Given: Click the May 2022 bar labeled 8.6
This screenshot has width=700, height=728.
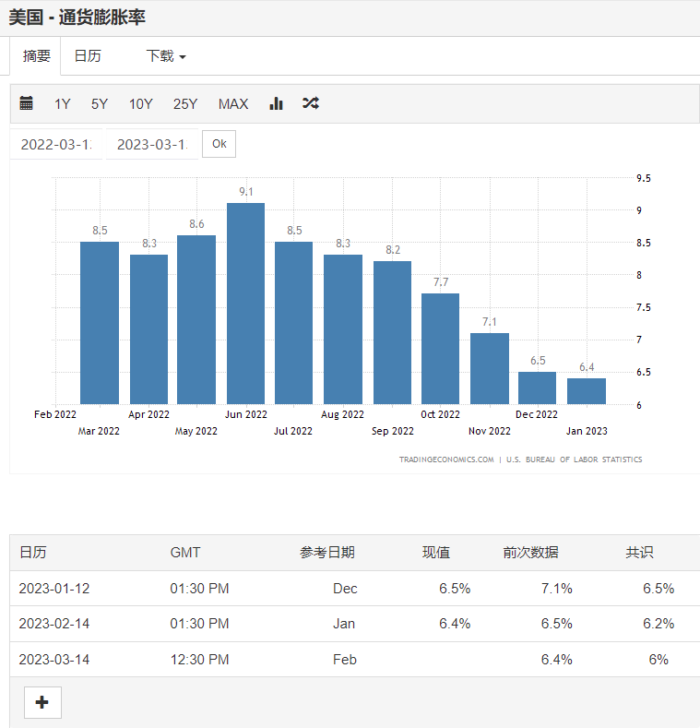Looking at the screenshot, I should (196, 319).
